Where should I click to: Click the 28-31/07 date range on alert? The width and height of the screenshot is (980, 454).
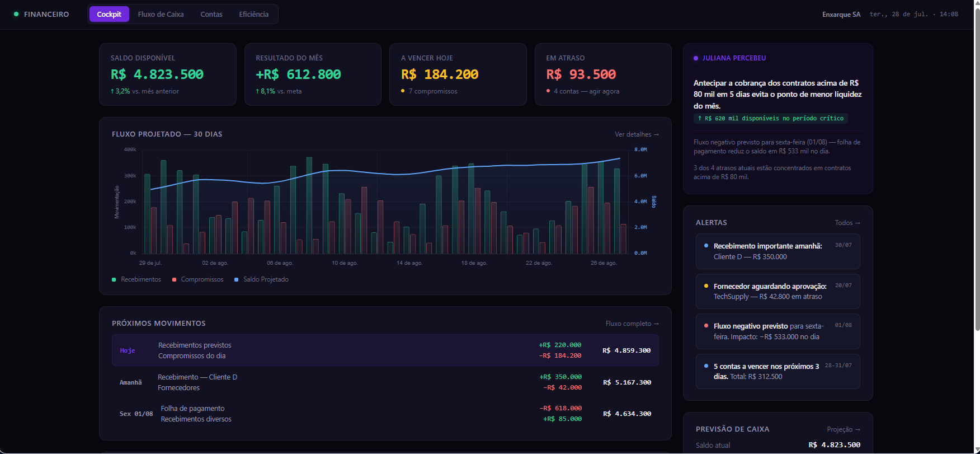[838, 366]
